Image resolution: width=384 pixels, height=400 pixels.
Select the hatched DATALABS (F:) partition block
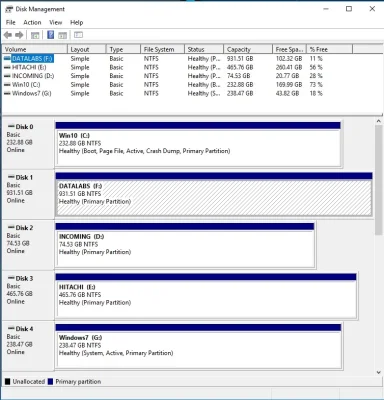tap(214, 195)
